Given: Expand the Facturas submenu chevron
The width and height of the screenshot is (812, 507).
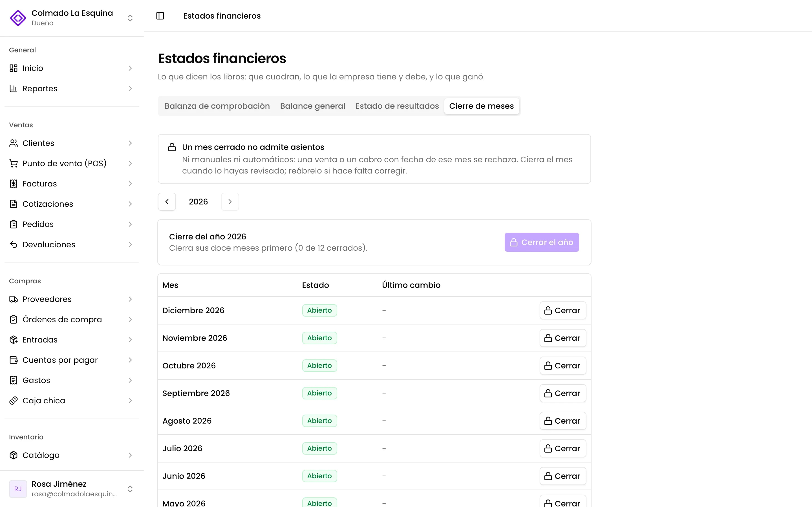Looking at the screenshot, I should (x=130, y=184).
